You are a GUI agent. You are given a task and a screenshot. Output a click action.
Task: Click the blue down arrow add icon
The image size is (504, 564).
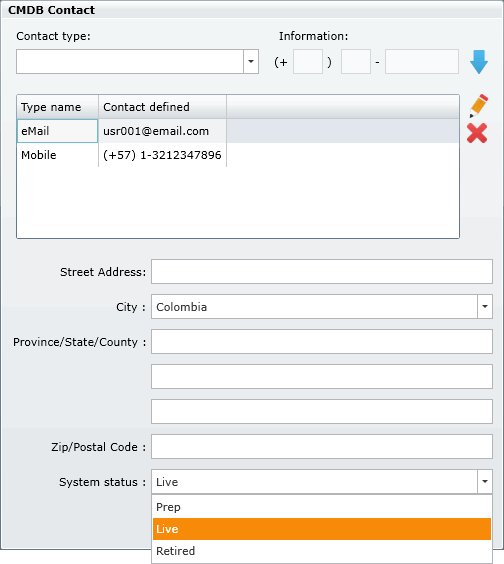(x=479, y=62)
